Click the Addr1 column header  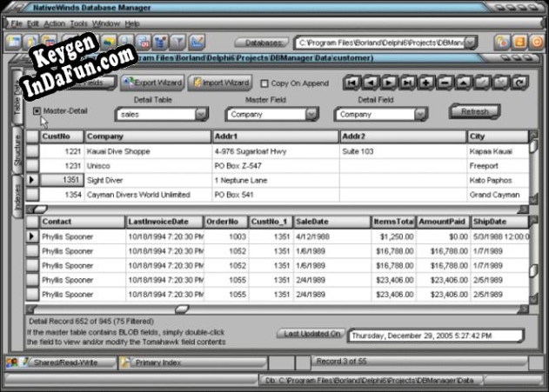(276, 136)
